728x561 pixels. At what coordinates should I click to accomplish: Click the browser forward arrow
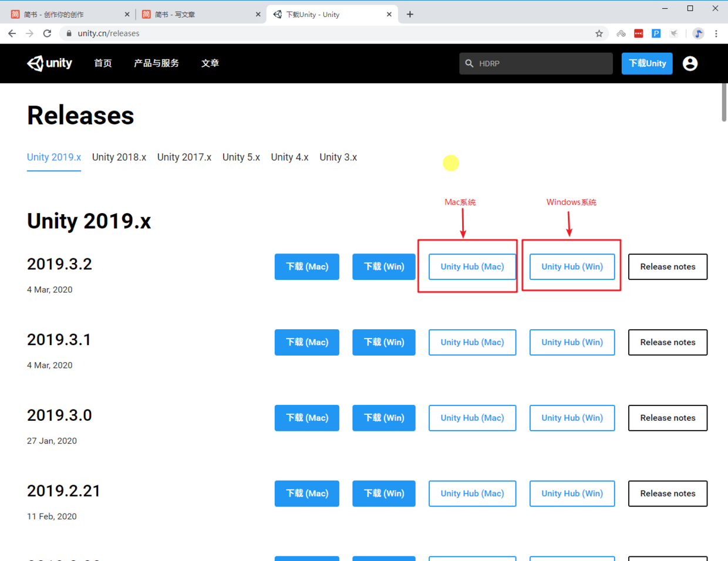[x=29, y=33]
